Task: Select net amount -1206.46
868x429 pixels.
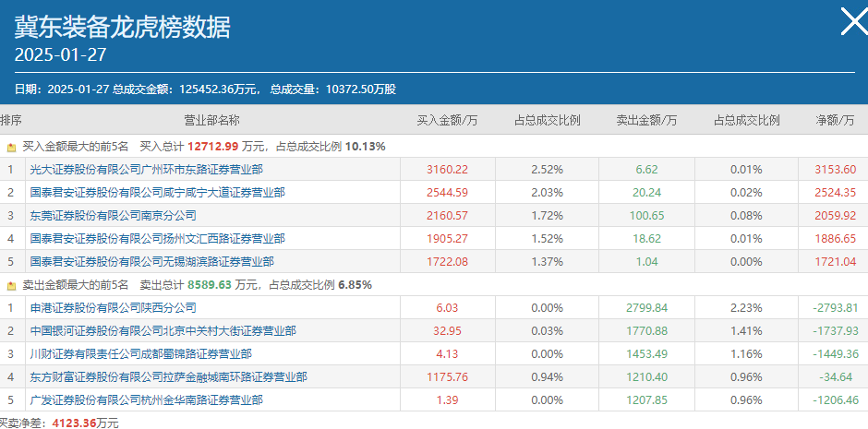Action: [836, 399]
